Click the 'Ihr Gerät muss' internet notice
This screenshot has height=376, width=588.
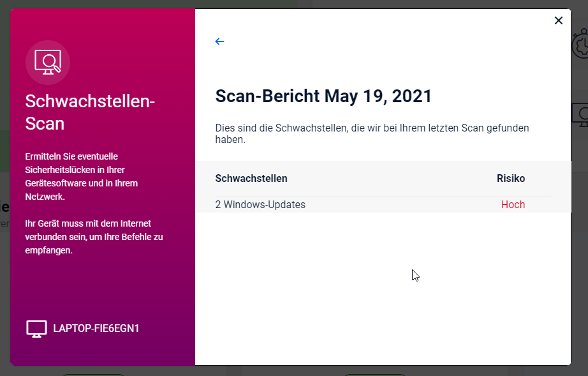[x=94, y=237]
